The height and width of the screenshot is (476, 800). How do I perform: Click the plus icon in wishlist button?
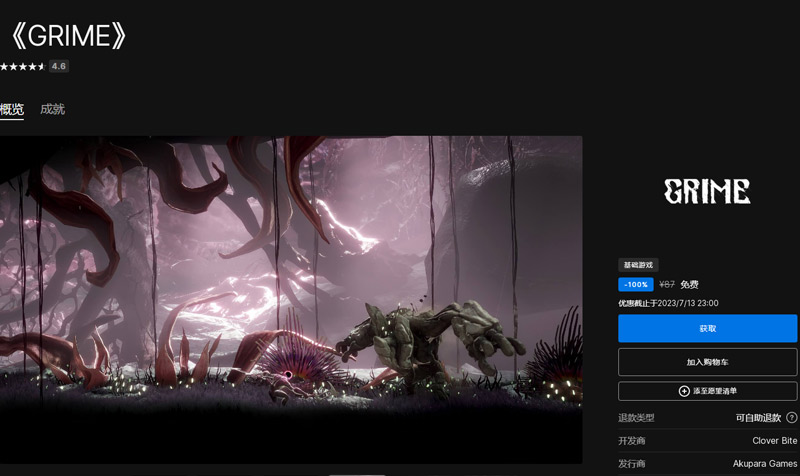[x=684, y=391]
